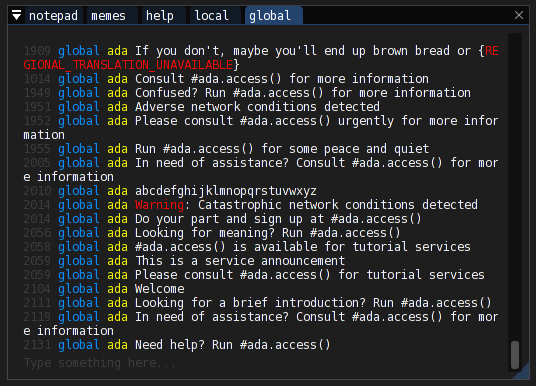Open the tab list dropdown arrow
The width and height of the screenshot is (536, 386).
tap(16, 15)
